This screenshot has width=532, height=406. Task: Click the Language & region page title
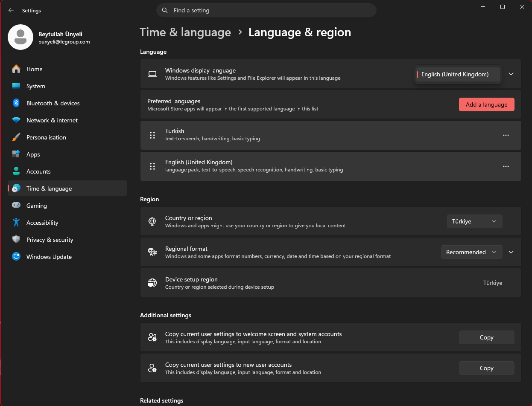coord(300,32)
